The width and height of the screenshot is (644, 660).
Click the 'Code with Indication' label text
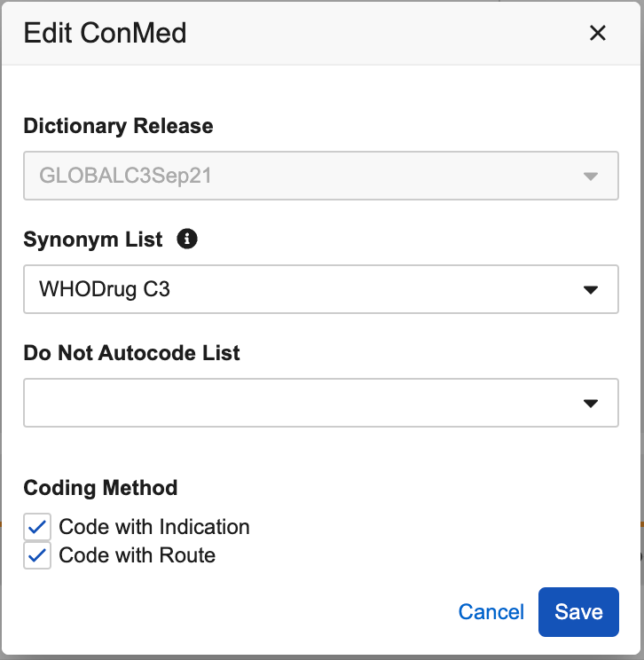point(154,527)
